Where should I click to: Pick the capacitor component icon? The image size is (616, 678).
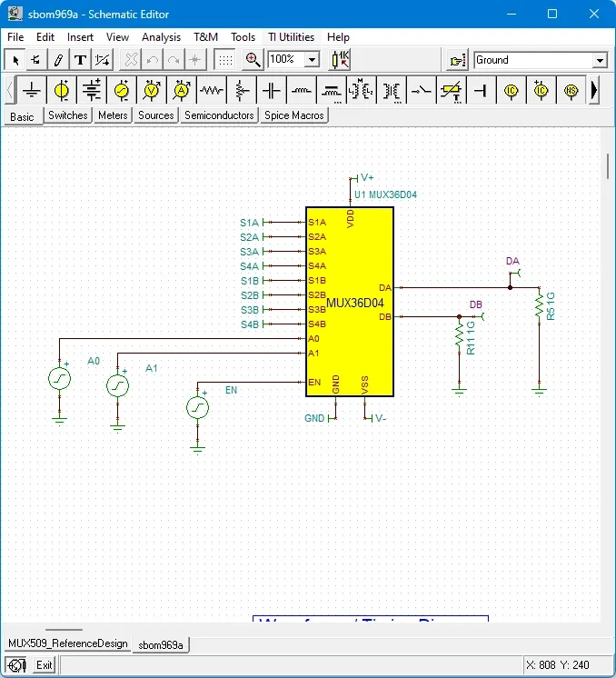272,90
